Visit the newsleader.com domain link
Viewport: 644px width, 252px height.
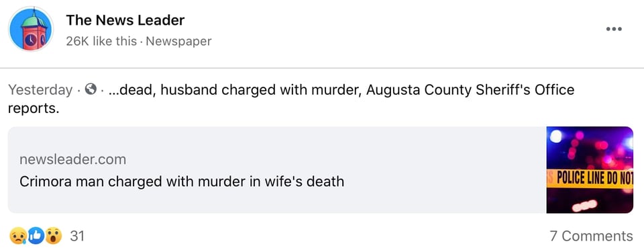click(x=72, y=160)
